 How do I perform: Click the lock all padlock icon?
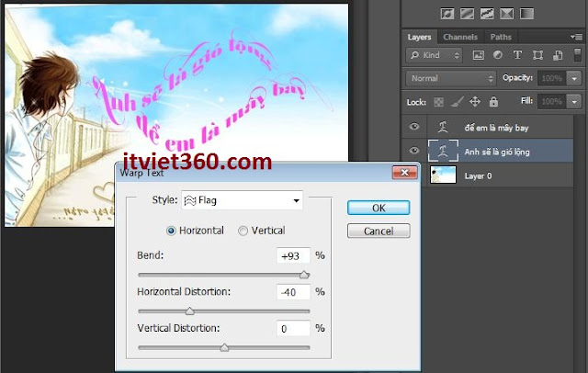tap(492, 101)
